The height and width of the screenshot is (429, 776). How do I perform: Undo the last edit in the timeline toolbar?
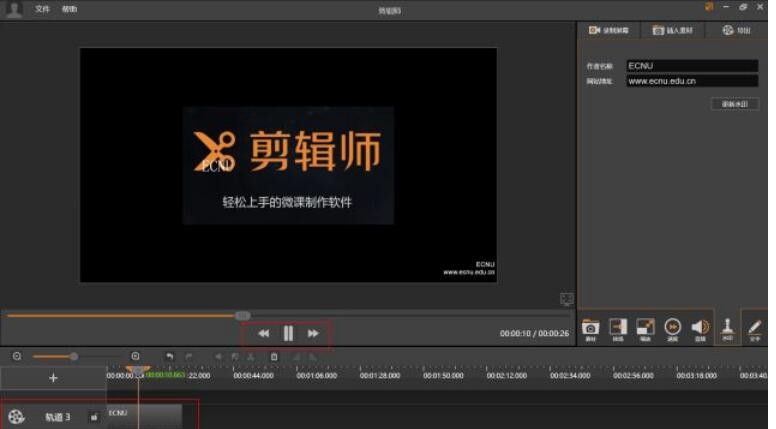pos(169,356)
